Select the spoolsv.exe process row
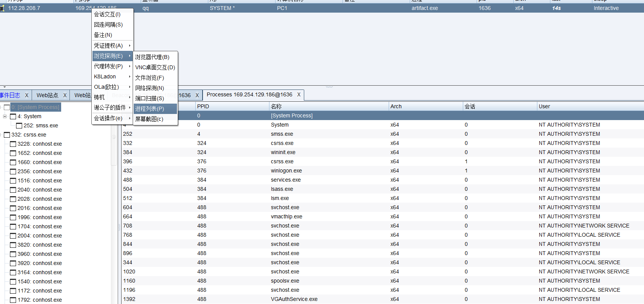Viewport: 644px width, 304px height. click(x=383, y=281)
